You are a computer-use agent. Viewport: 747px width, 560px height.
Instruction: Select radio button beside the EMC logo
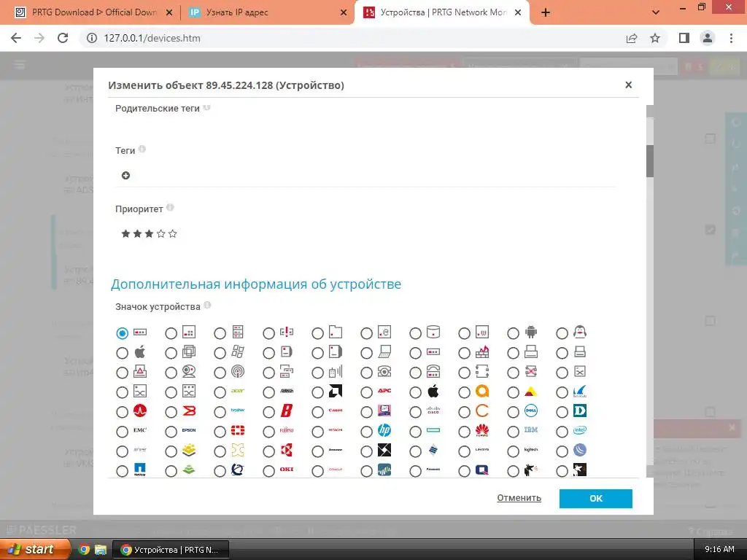pyautogui.click(x=123, y=432)
